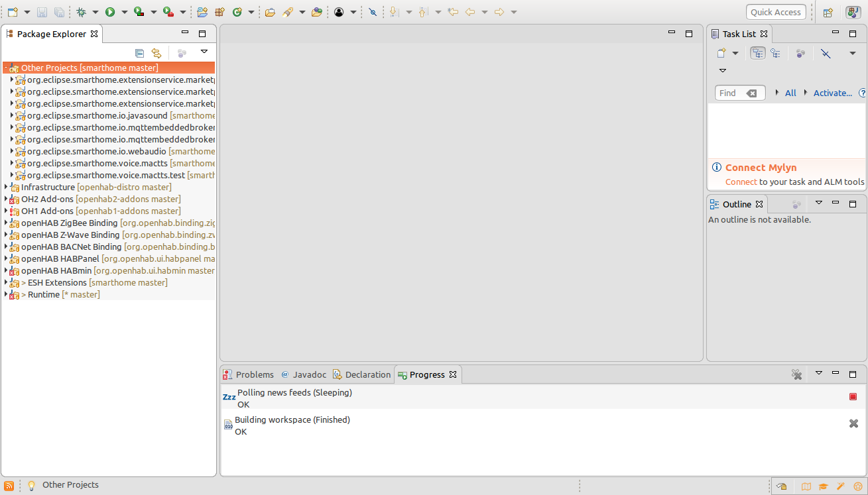This screenshot has height=495, width=868.
Task: Click the Next Annotation arrow icon
Action: click(x=395, y=12)
